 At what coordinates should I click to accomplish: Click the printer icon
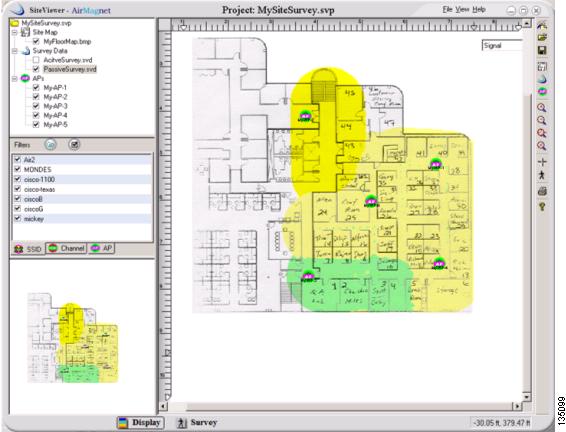(542, 191)
